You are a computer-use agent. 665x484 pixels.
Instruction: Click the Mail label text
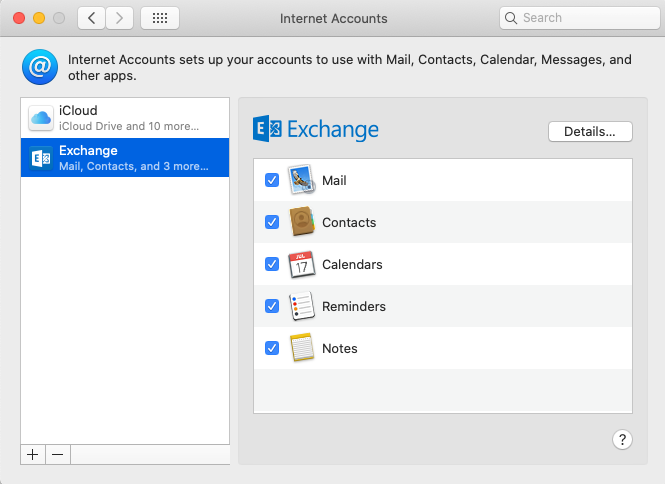(334, 180)
